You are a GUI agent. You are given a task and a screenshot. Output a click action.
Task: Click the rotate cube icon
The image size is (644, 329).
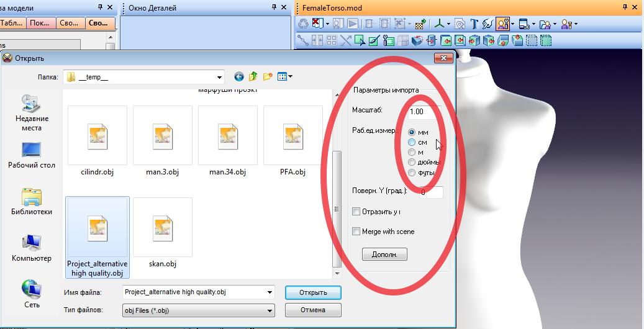pyautogui.click(x=417, y=40)
